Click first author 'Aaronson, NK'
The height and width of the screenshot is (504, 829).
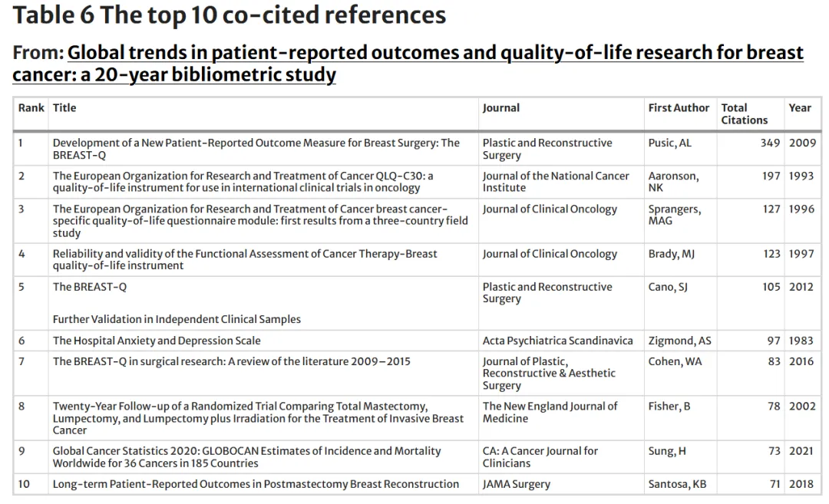pos(674,182)
